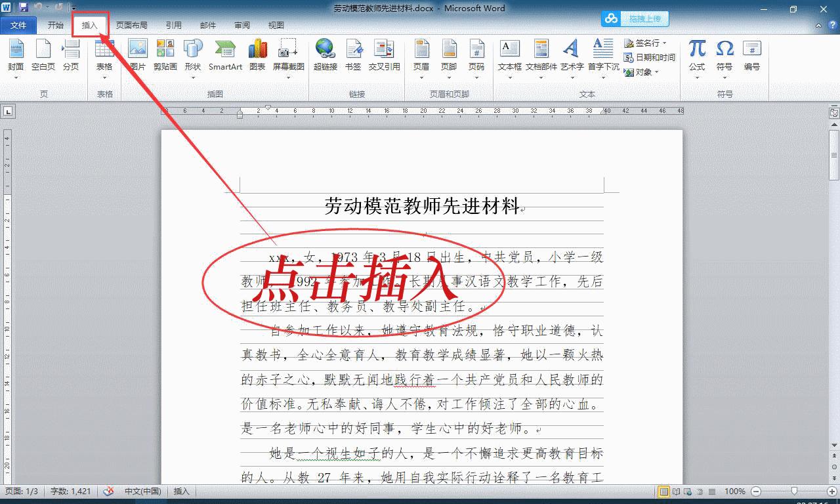Open the 文件 menu
This screenshot has height=504, width=840.
coord(19,25)
